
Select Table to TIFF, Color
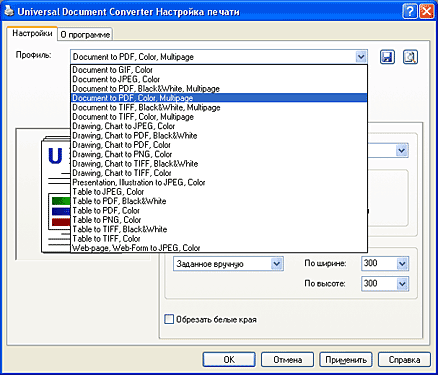(x=219, y=238)
